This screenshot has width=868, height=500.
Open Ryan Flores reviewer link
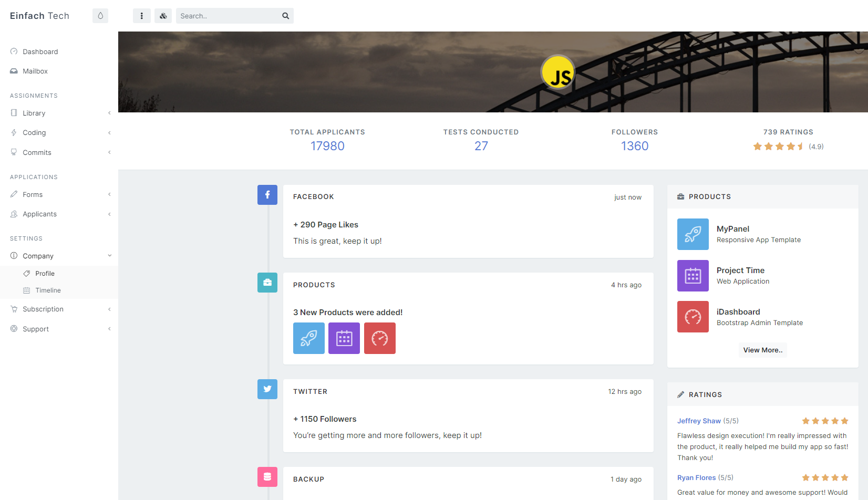click(697, 478)
